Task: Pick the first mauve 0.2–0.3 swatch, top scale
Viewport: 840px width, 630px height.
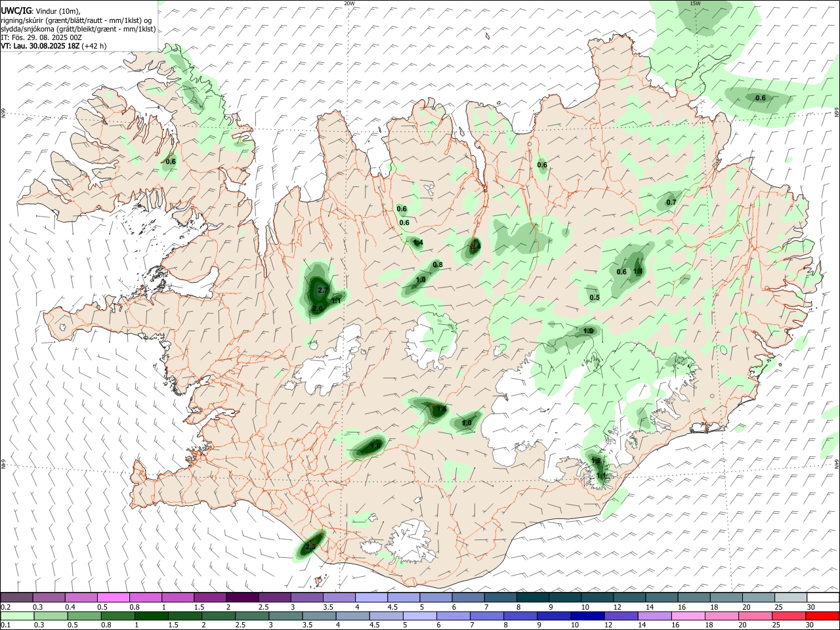Action: pos(16,597)
